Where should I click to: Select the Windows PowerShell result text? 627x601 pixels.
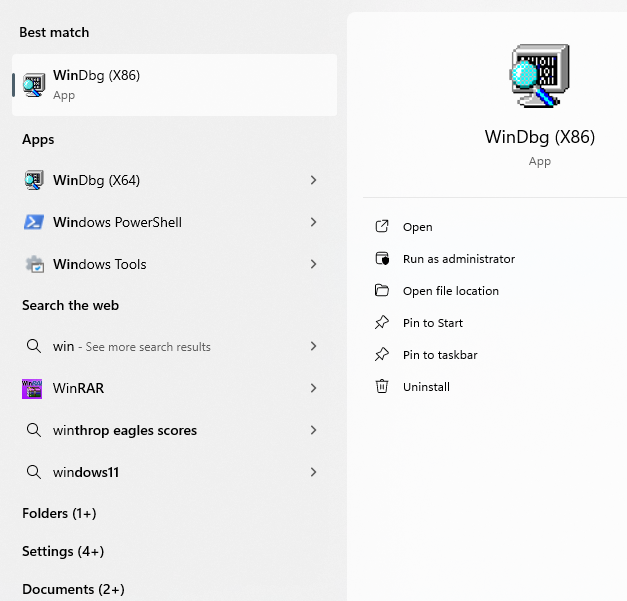pos(117,222)
